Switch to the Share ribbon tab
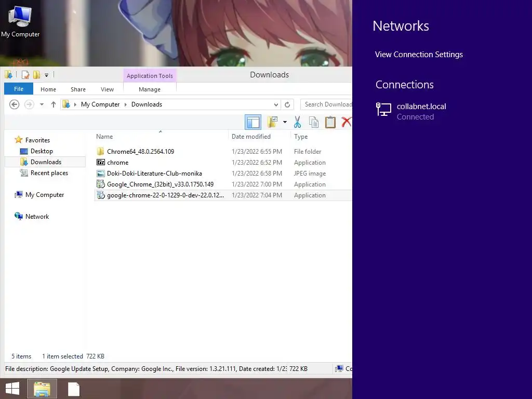532x399 pixels. [x=78, y=89]
